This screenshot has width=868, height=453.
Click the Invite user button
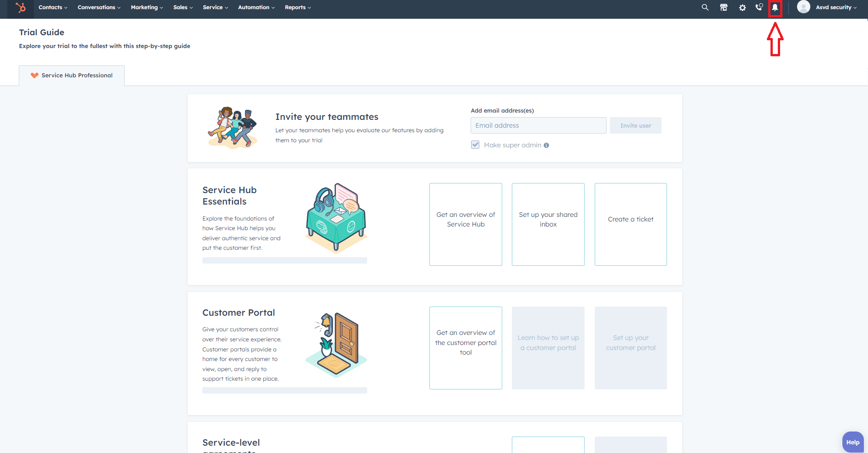point(635,125)
